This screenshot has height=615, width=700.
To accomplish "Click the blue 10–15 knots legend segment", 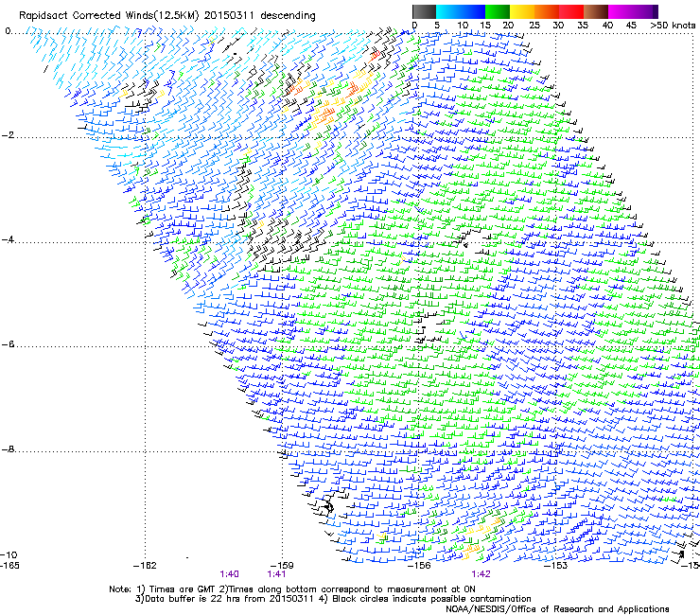I will 473,11.
